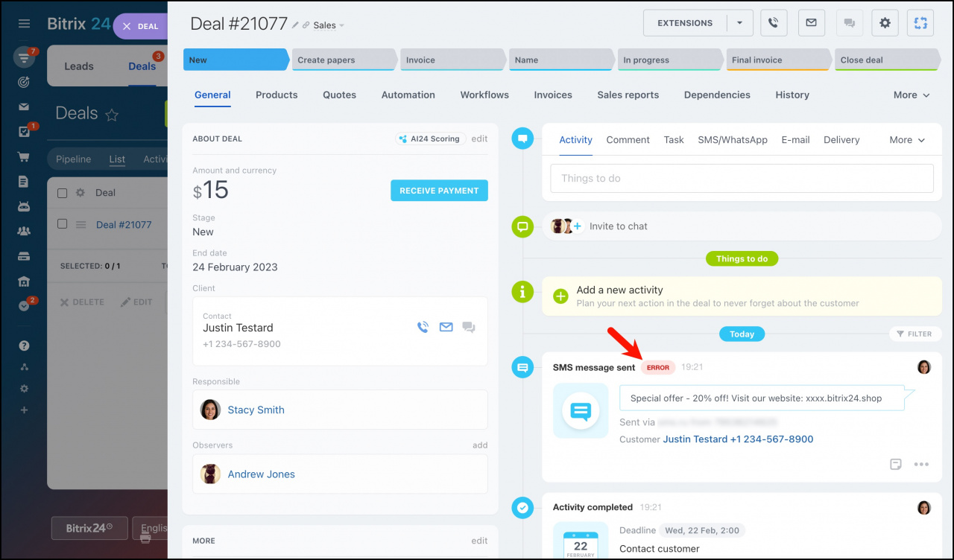
Task: Open the Extensions dropdown arrow
Action: [x=740, y=23]
